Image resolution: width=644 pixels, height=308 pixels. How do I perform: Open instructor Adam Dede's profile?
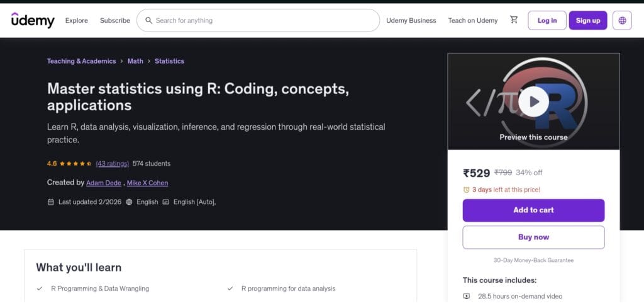pos(104,183)
